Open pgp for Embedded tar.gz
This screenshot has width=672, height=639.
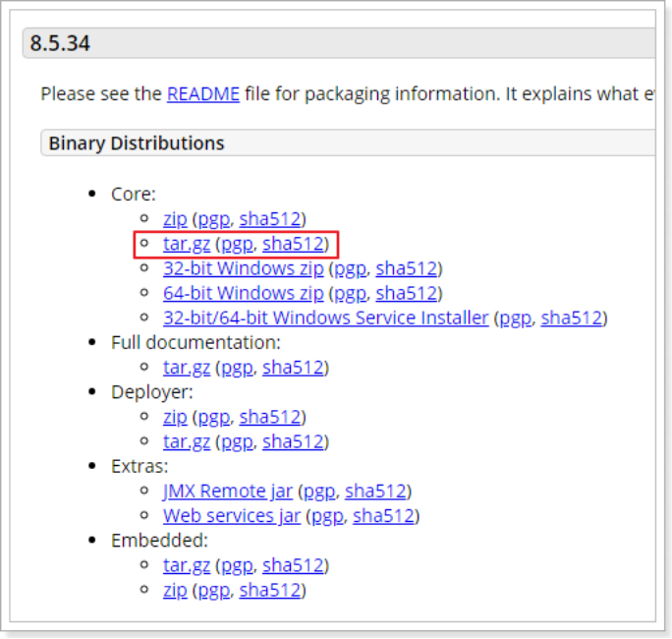tap(238, 567)
